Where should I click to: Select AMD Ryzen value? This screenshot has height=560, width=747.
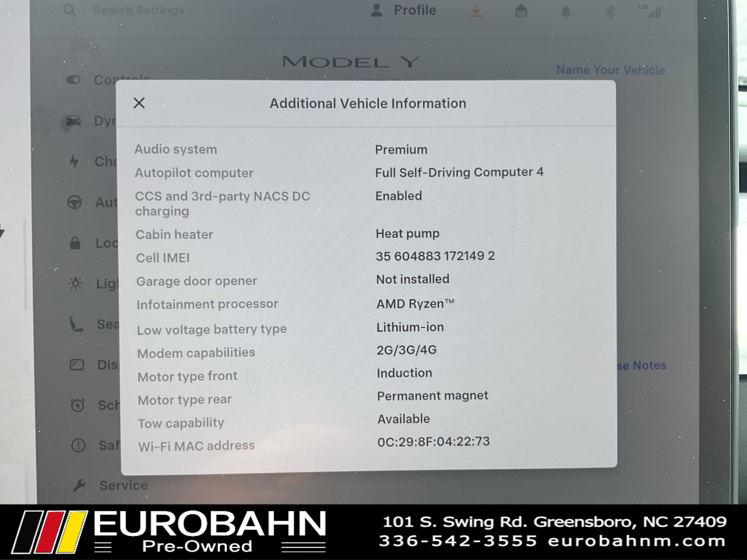pos(415,304)
